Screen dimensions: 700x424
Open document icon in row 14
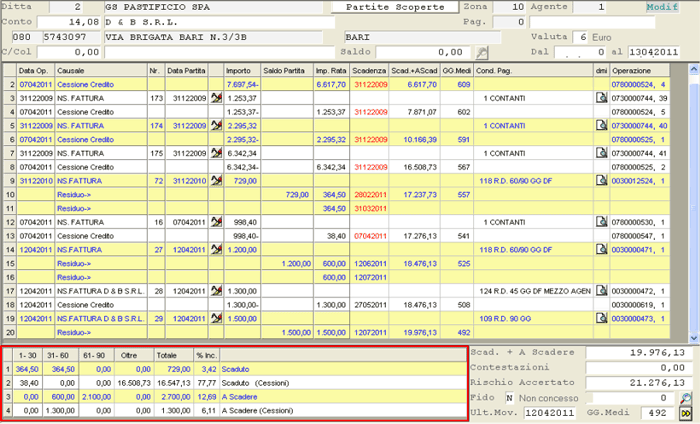click(602, 248)
